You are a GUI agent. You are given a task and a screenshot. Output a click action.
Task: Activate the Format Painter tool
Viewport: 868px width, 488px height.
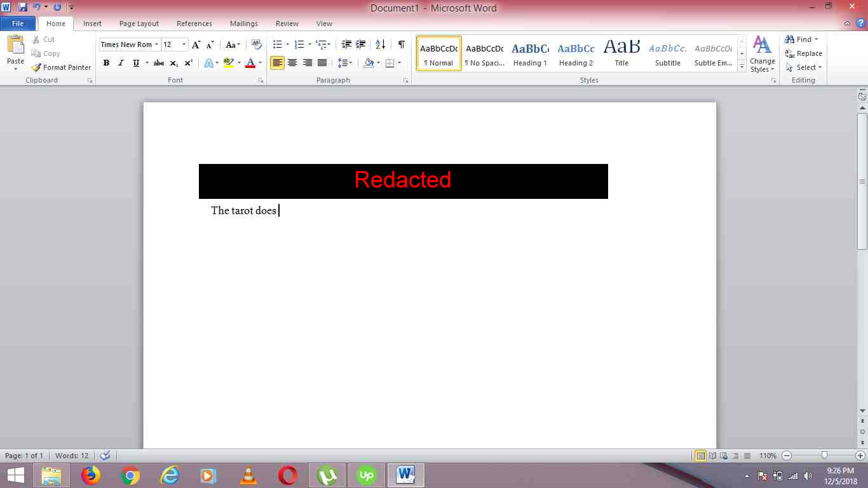[x=62, y=67]
